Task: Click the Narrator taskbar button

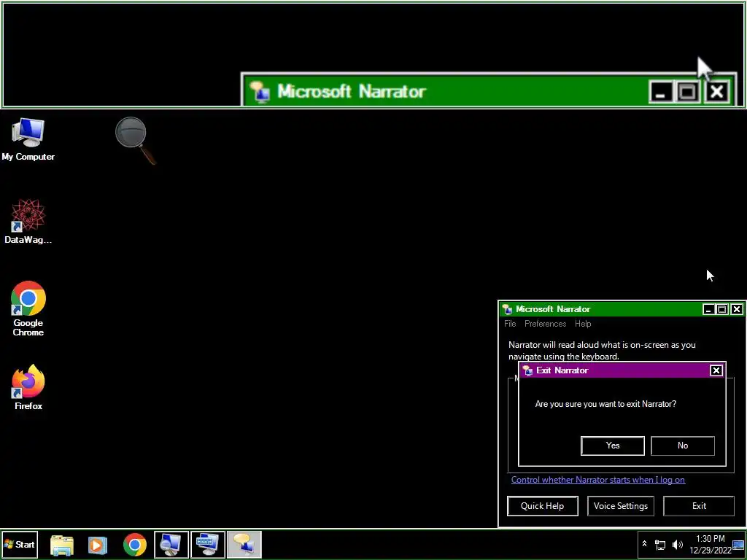Action: 244,545
